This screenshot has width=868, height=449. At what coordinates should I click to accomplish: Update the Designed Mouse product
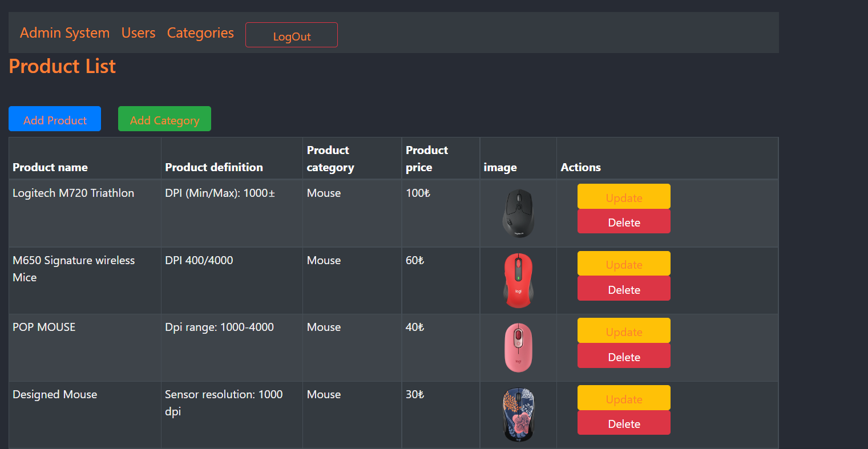click(624, 398)
